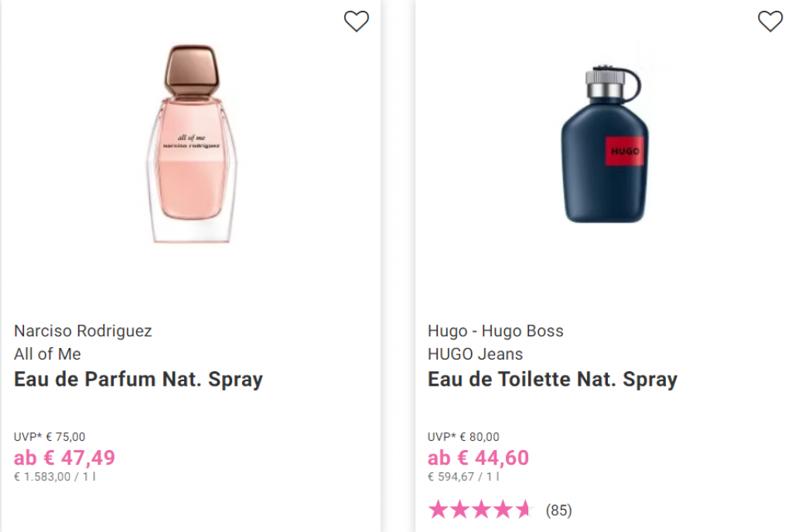Select Eau de Toilette Nat. Spray title
This screenshot has width=792, height=532.
[x=552, y=379]
